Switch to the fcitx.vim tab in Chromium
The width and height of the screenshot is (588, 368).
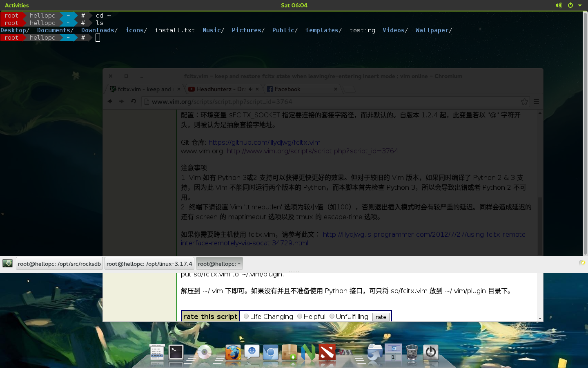[x=145, y=89]
